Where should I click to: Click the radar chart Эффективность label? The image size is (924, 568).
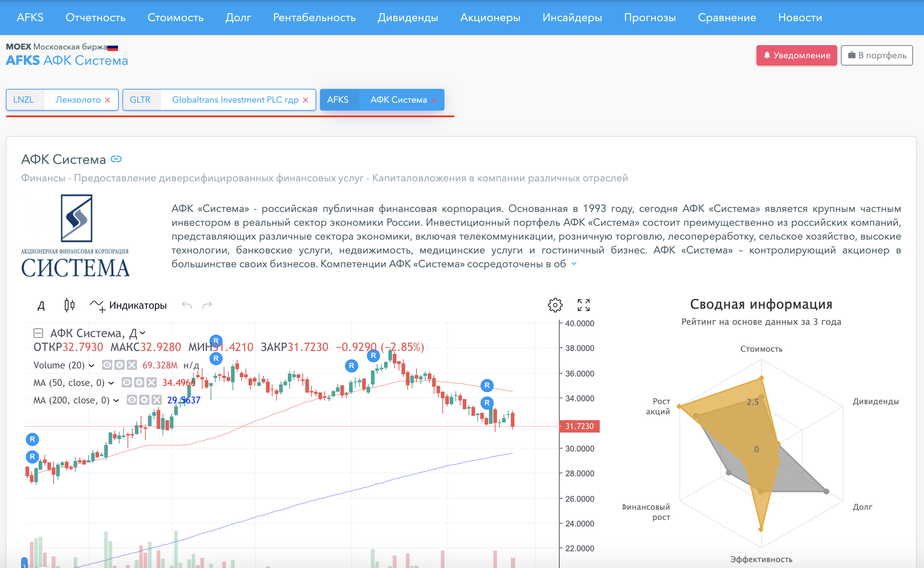pyautogui.click(x=761, y=559)
